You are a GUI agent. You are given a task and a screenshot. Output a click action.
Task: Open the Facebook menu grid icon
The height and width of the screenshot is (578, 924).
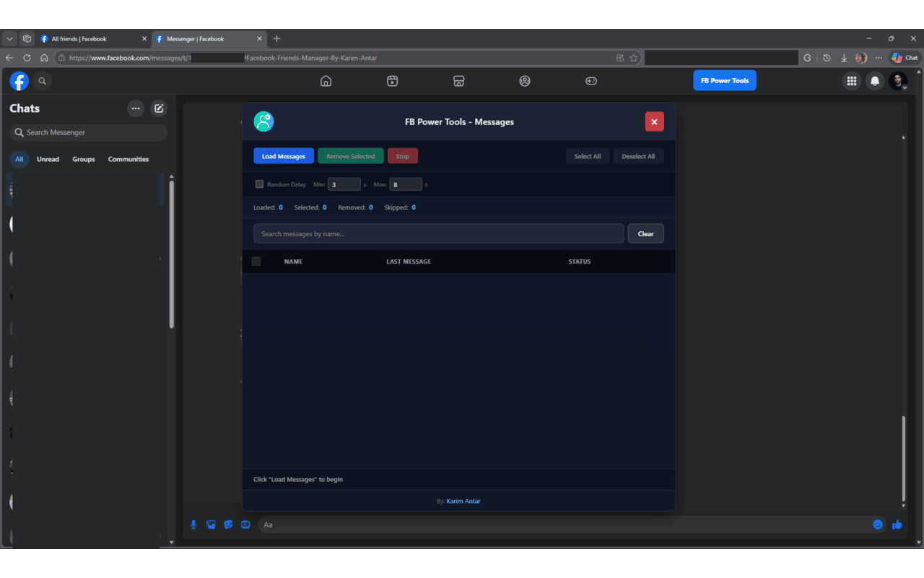[x=852, y=81]
